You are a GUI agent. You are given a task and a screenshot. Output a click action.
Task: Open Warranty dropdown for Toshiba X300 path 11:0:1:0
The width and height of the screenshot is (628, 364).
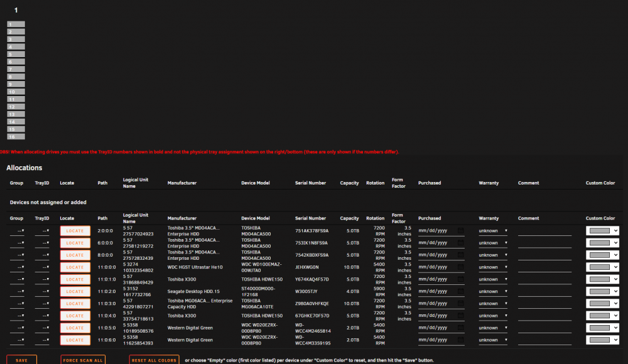pyautogui.click(x=493, y=279)
